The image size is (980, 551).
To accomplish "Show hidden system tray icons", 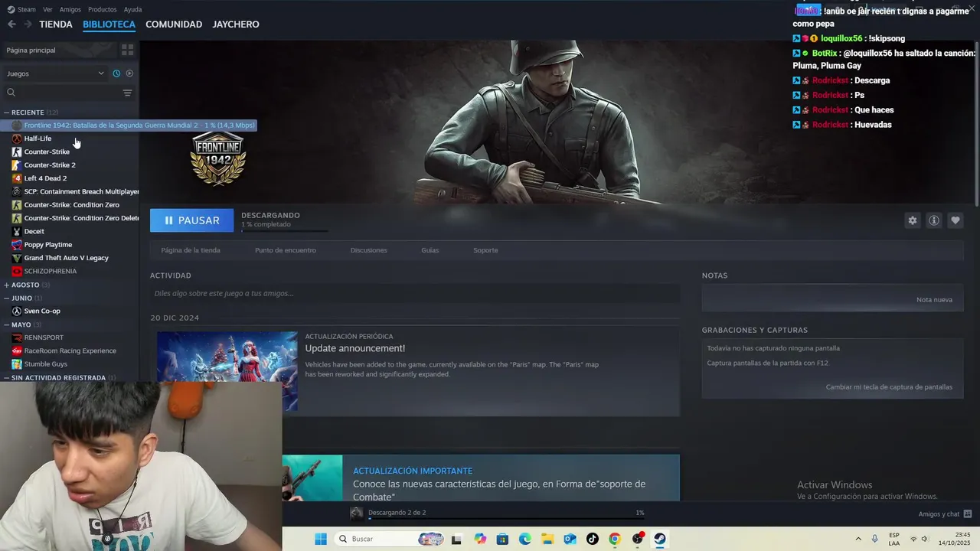I will coord(857,539).
